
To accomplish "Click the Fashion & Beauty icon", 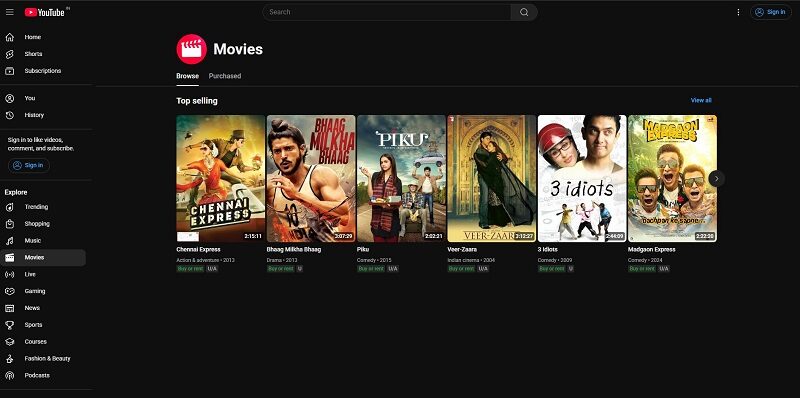I will tap(10, 359).
